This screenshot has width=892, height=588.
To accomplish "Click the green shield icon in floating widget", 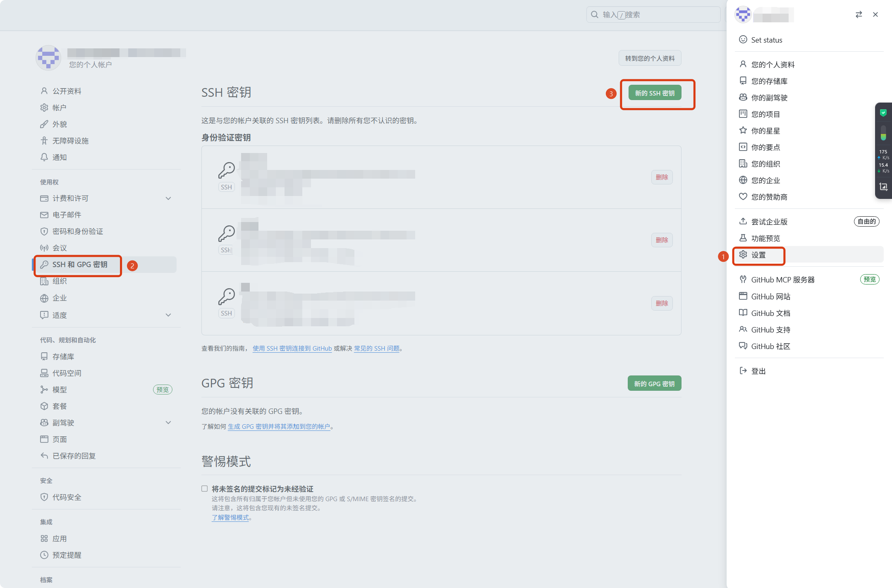I will pos(883,112).
